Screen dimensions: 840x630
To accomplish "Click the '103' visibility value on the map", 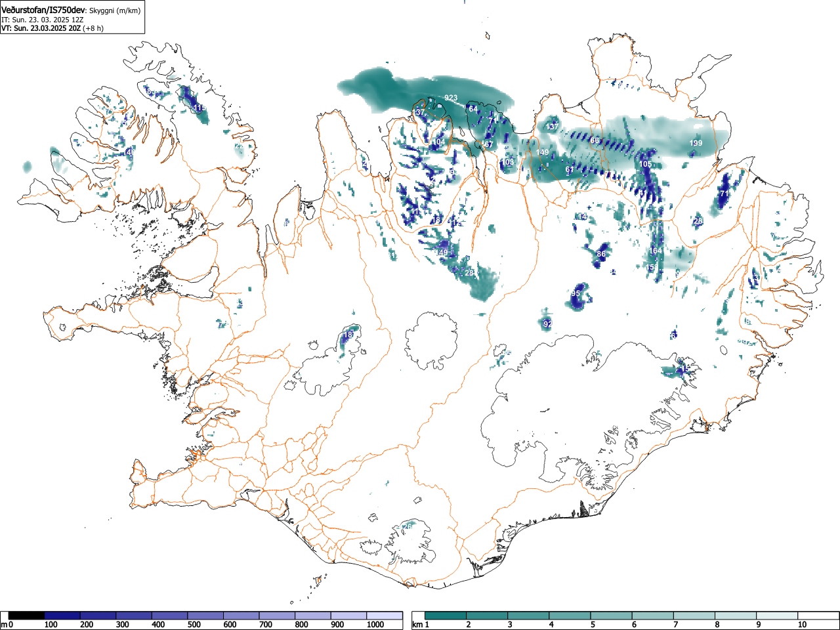I will coord(508,161).
